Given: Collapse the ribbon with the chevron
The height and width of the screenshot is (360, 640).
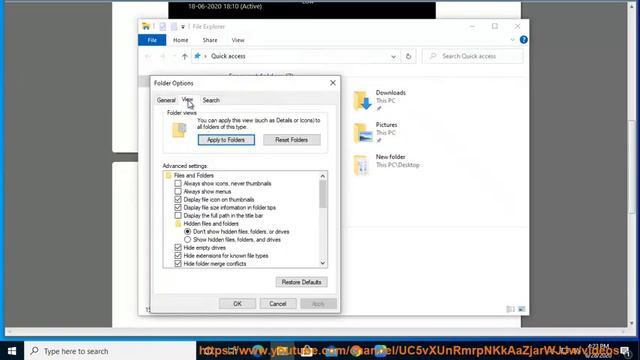Looking at the screenshot, I should coord(512,40).
